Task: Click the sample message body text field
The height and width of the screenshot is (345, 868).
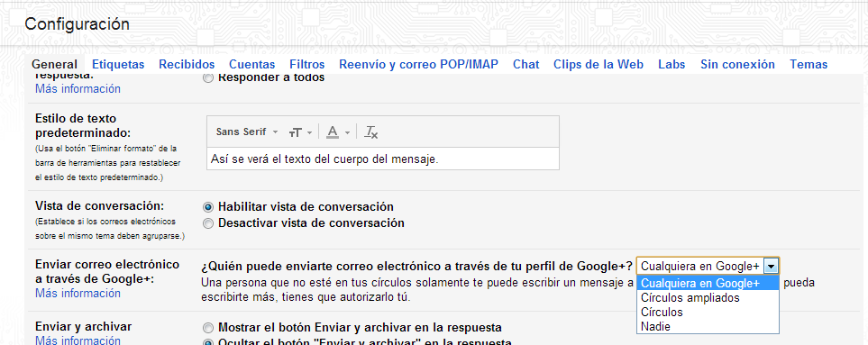Action: [x=382, y=159]
